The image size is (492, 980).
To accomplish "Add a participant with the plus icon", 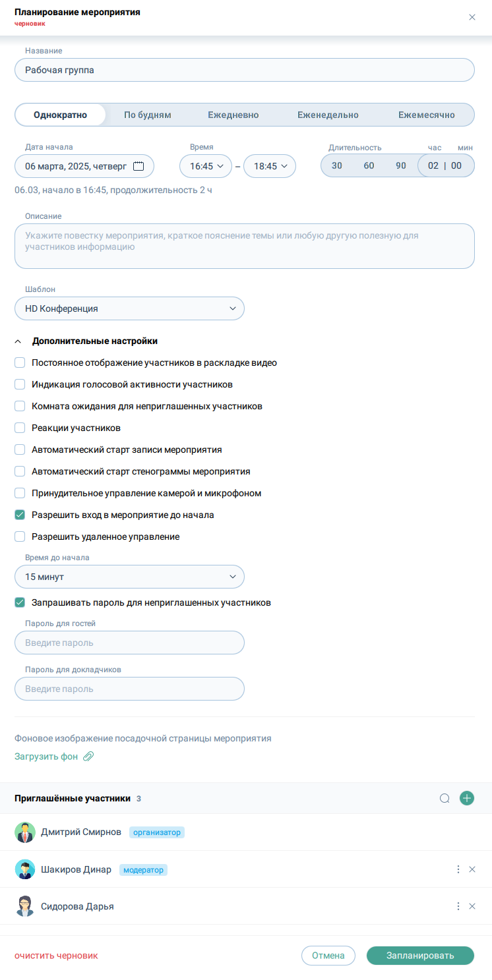I will (x=467, y=798).
